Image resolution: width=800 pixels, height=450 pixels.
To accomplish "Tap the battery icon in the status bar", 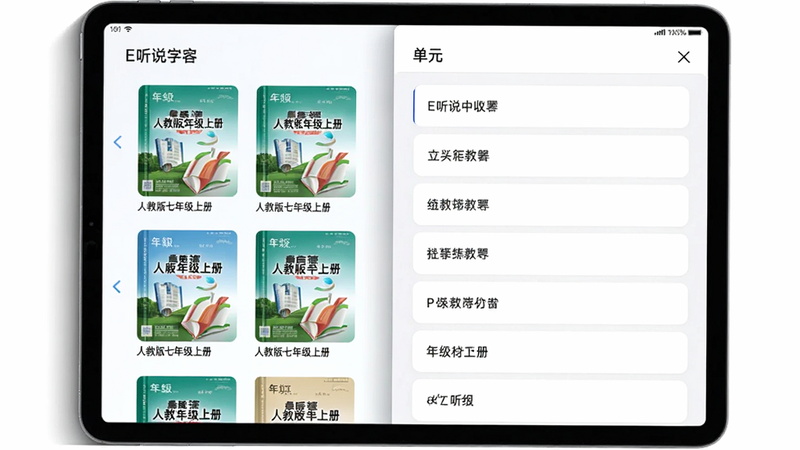I will click(x=694, y=32).
